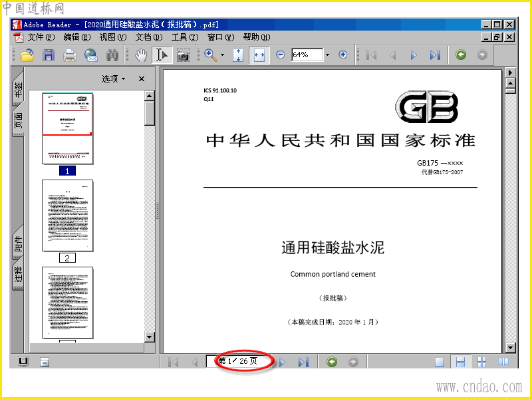
Task: Click the navigation pane toggle icon bottom-left
Action: 23,362
